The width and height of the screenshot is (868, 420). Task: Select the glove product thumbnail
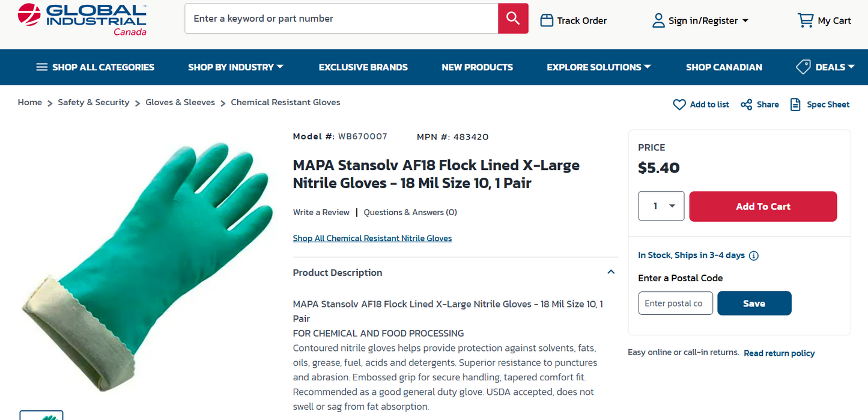point(41,416)
